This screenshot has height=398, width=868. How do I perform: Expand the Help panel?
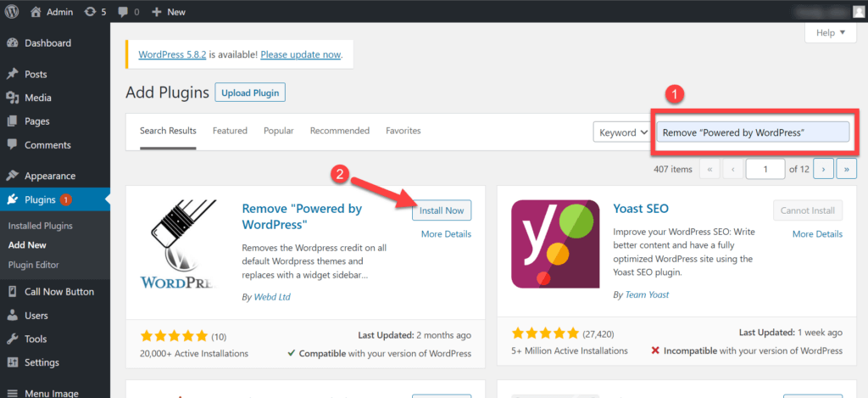coord(831,33)
